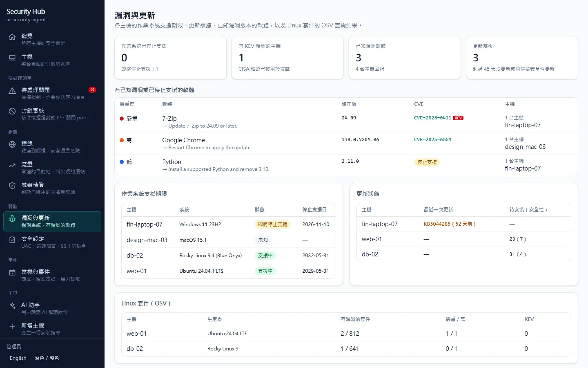Click the 已知漏洞軟體 summary card

(x=405, y=58)
